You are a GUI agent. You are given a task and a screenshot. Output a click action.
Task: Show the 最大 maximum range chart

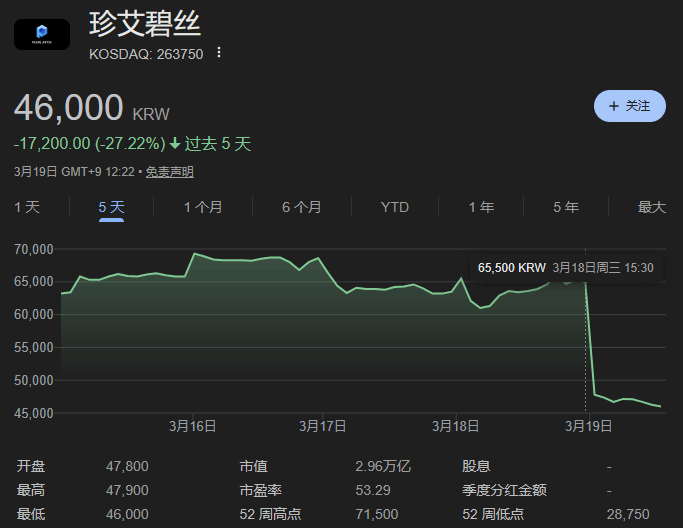pyautogui.click(x=651, y=207)
